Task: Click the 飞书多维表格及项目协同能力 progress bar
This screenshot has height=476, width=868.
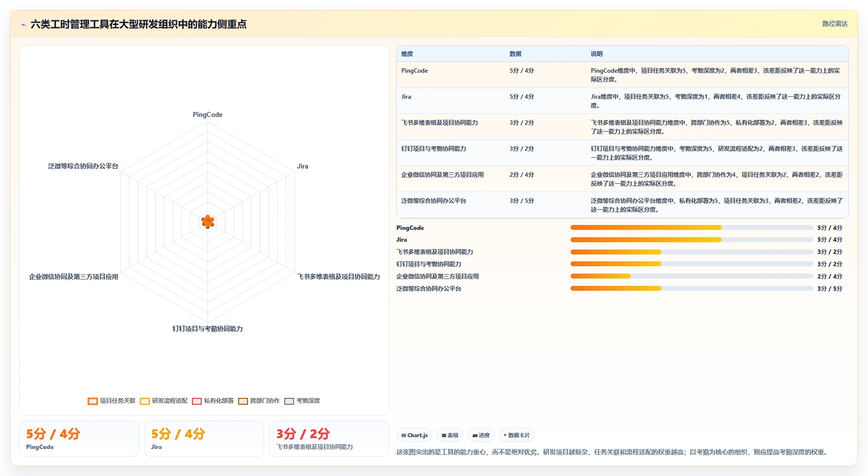Action: (x=692, y=252)
